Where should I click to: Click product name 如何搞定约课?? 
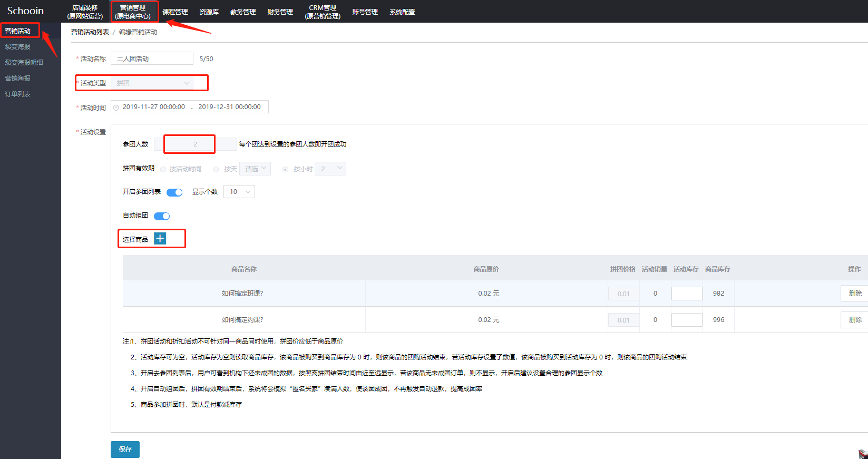[x=242, y=320]
